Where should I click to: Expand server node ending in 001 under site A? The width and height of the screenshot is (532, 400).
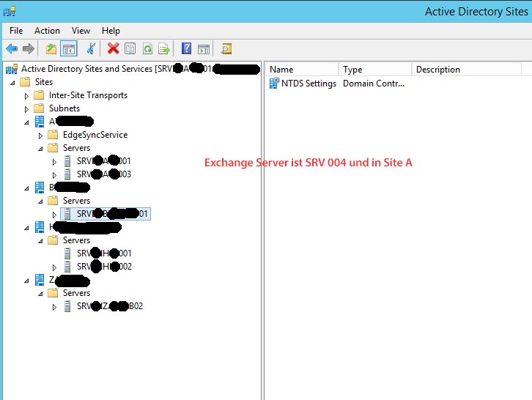pos(54,162)
